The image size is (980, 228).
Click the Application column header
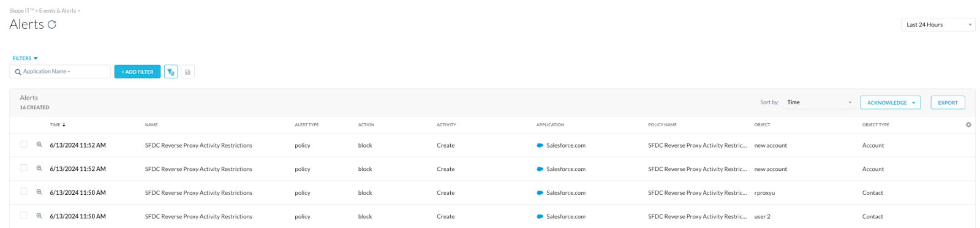tap(550, 124)
